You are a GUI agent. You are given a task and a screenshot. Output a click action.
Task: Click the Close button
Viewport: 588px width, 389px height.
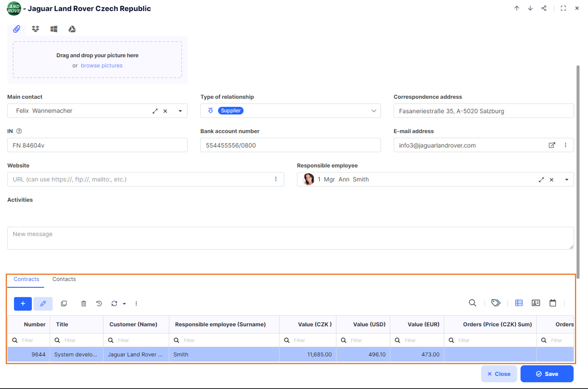[499, 374]
